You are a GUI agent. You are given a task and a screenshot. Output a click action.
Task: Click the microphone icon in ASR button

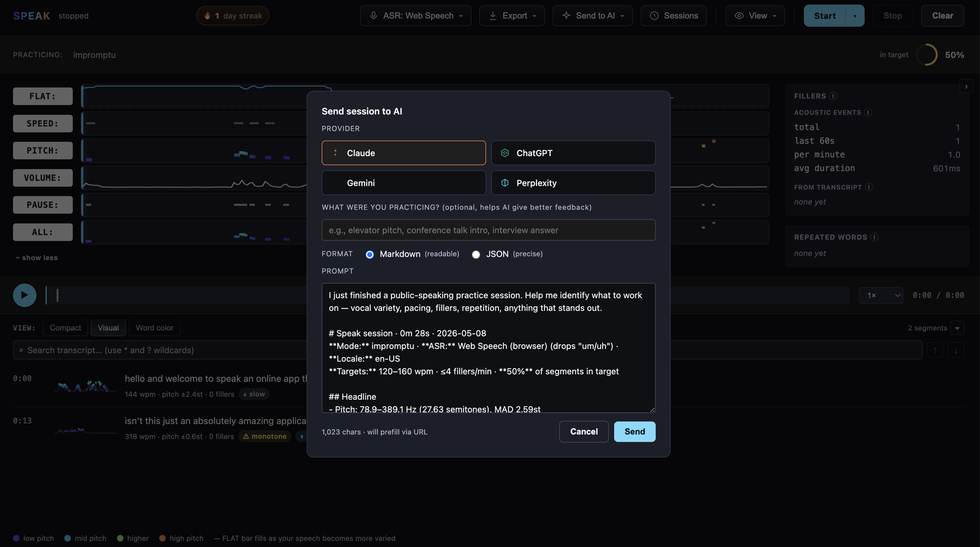point(374,16)
